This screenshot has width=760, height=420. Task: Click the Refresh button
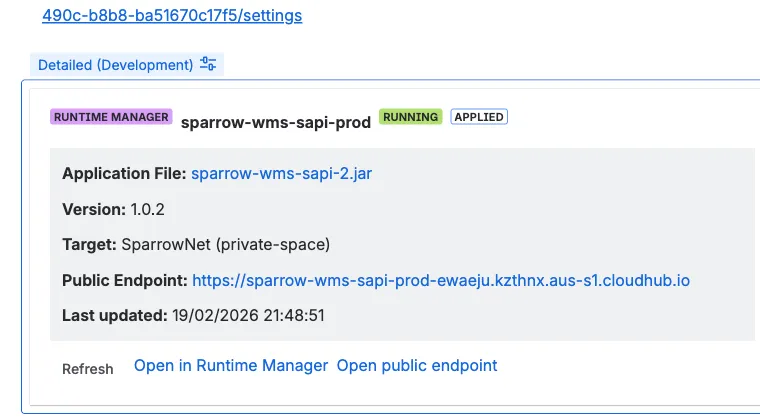click(88, 369)
